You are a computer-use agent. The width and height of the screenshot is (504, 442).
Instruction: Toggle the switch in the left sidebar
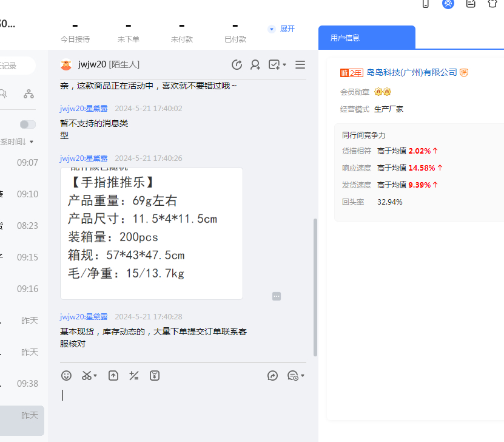28,124
